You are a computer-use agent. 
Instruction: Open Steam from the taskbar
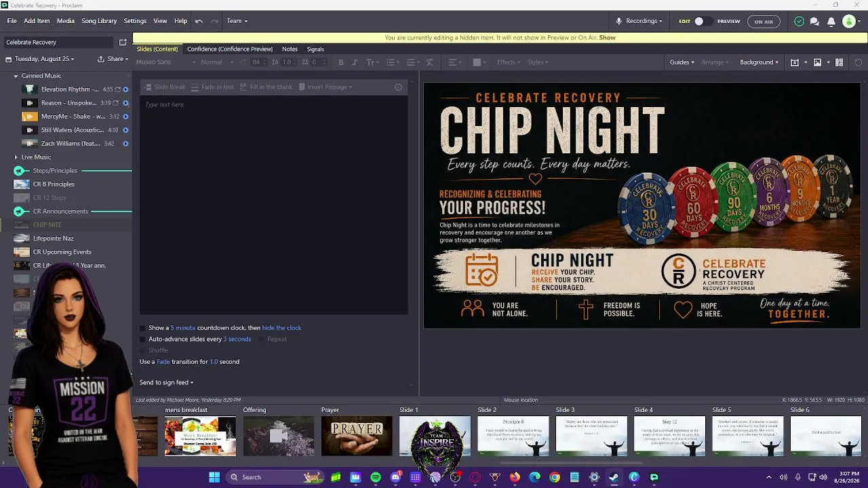[x=614, y=477]
